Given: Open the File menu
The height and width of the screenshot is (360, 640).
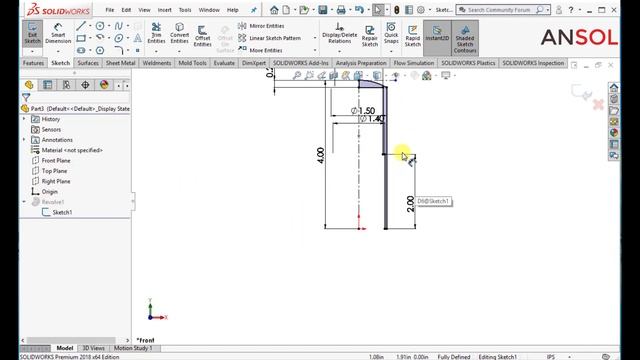Looking at the screenshot, I should [x=109, y=10].
